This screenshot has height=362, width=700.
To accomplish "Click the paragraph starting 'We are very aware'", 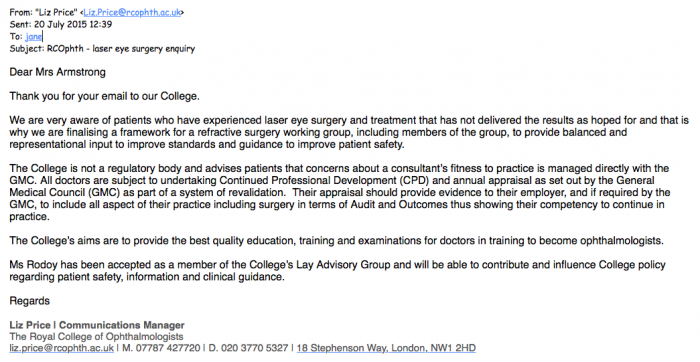I will click(349, 132).
